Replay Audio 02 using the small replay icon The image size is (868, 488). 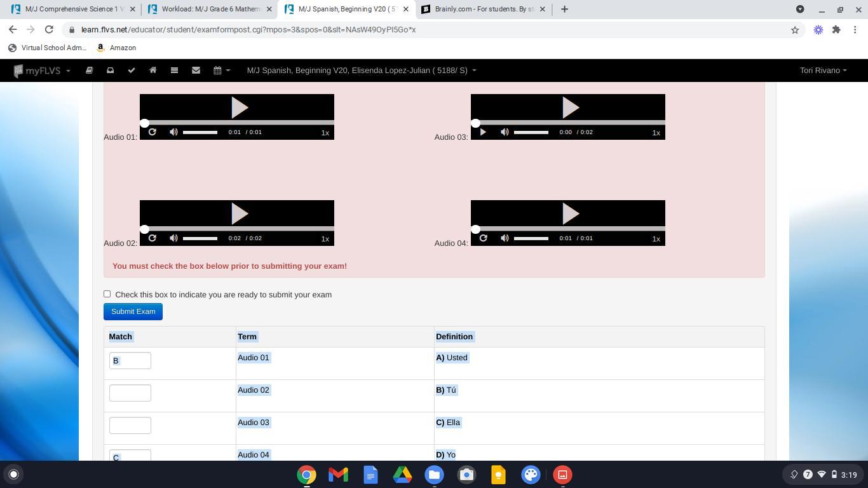(x=152, y=238)
